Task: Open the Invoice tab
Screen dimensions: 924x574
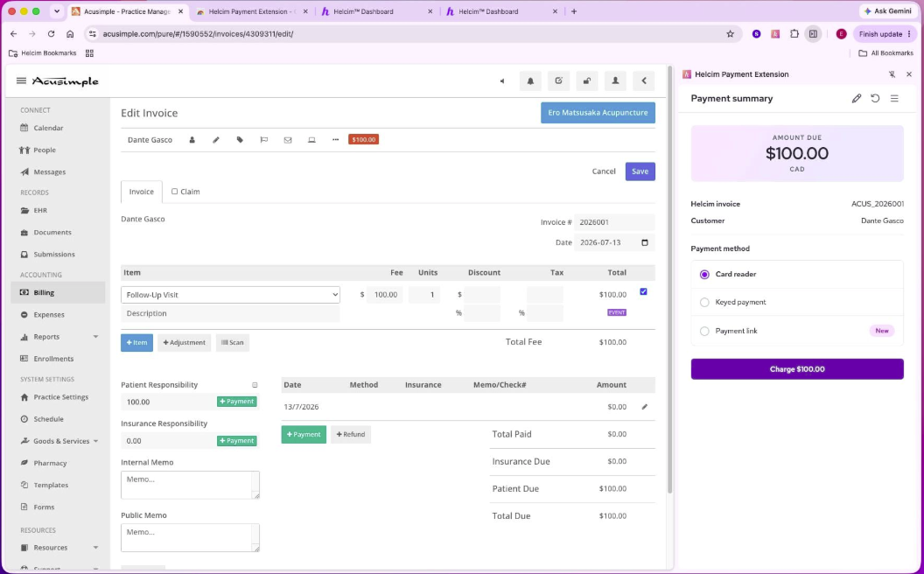Action: (142, 192)
